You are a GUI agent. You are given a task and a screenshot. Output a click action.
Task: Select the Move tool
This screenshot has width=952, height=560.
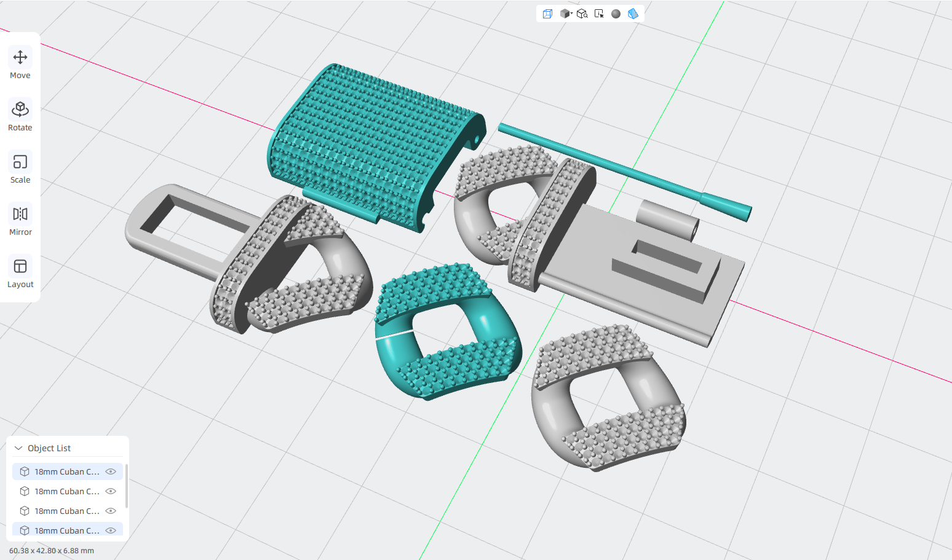point(20,64)
